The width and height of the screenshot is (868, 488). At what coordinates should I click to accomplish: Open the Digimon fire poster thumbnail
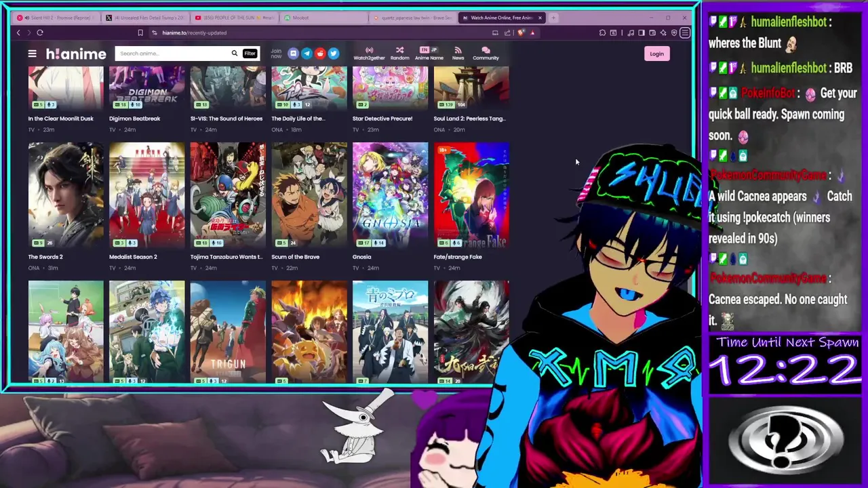(x=309, y=332)
